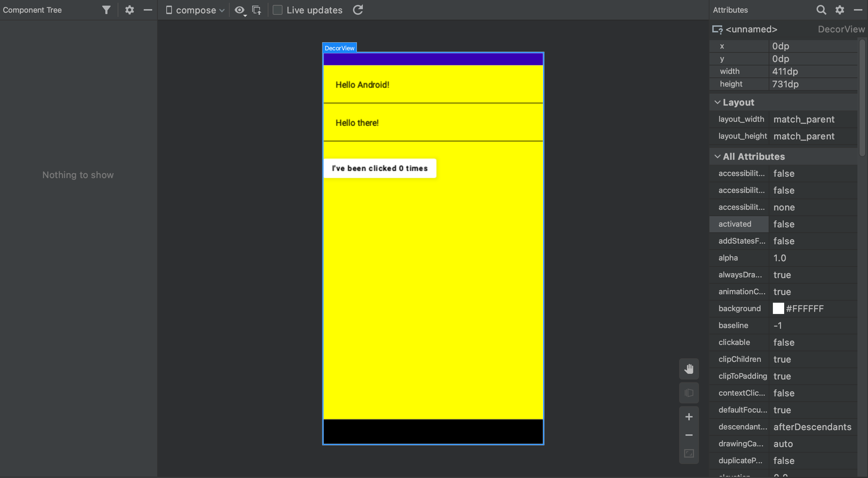Viewport: 868px width, 478px height.
Task: Open the view options eye dropdown
Action: [x=240, y=10]
